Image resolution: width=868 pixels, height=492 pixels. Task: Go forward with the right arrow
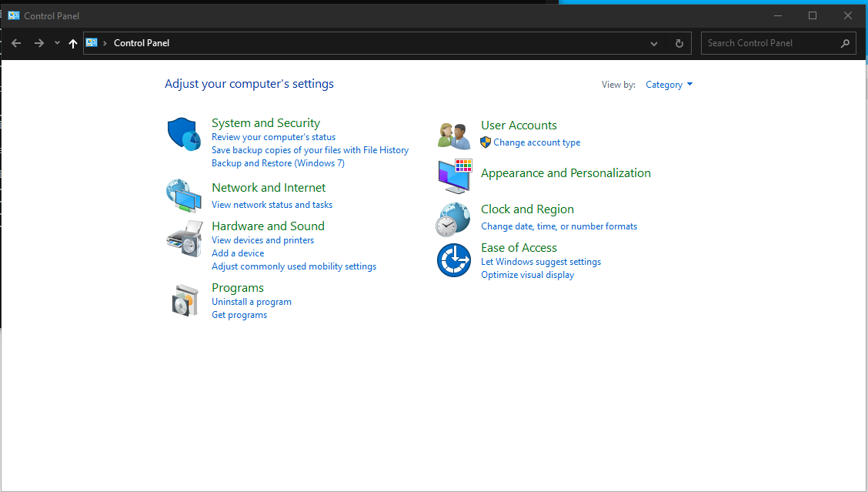[38, 43]
